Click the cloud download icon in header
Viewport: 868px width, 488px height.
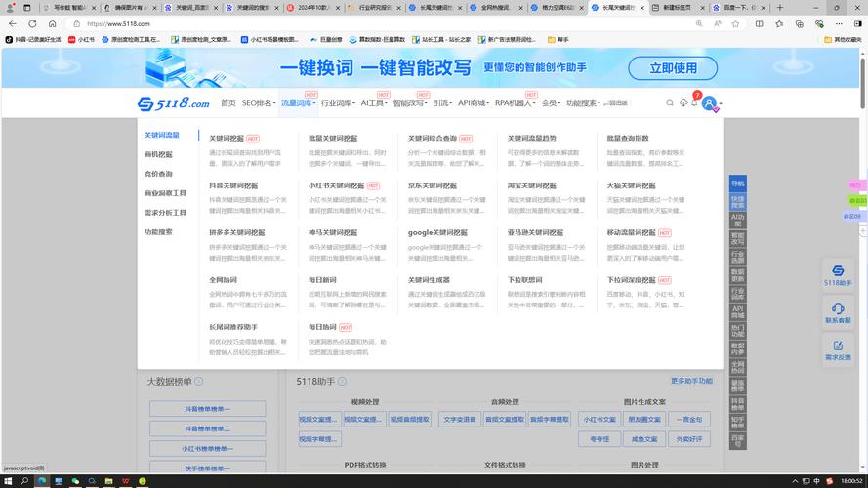tap(683, 102)
